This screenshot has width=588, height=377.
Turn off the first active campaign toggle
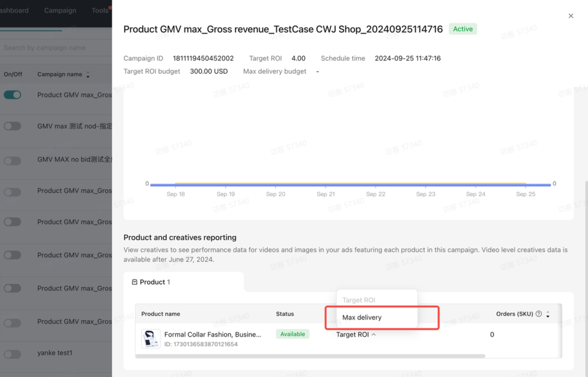pos(13,95)
